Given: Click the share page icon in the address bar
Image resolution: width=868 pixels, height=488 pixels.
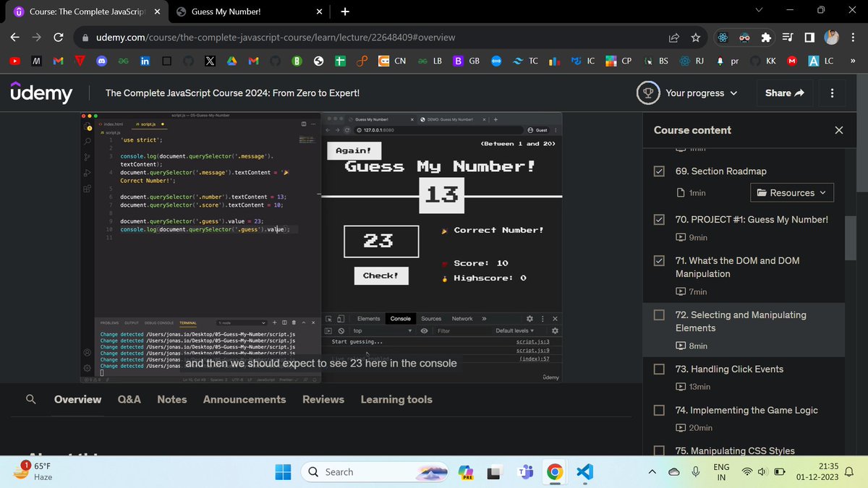Looking at the screenshot, I should pyautogui.click(x=674, y=37).
